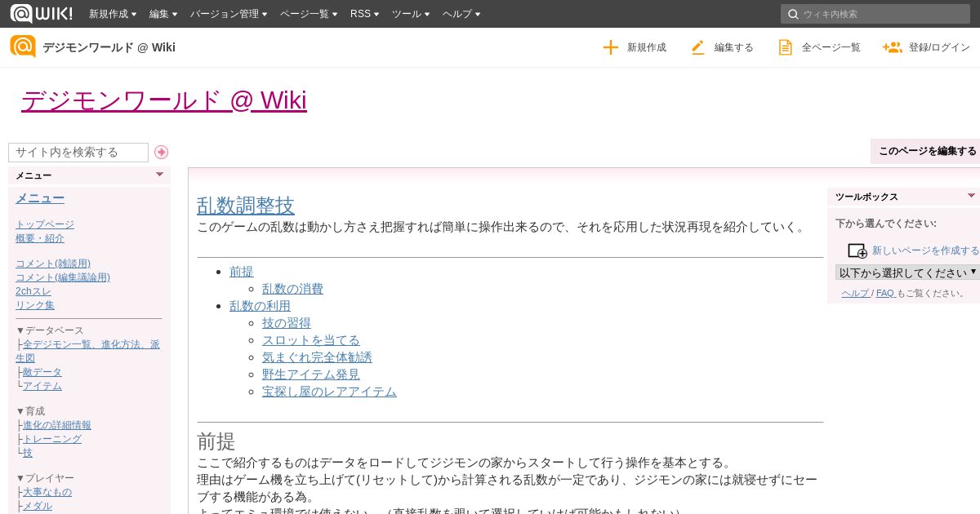Open トレーニング sidebar link
Image resolution: width=980 pixels, height=514 pixels.
(52, 439)
